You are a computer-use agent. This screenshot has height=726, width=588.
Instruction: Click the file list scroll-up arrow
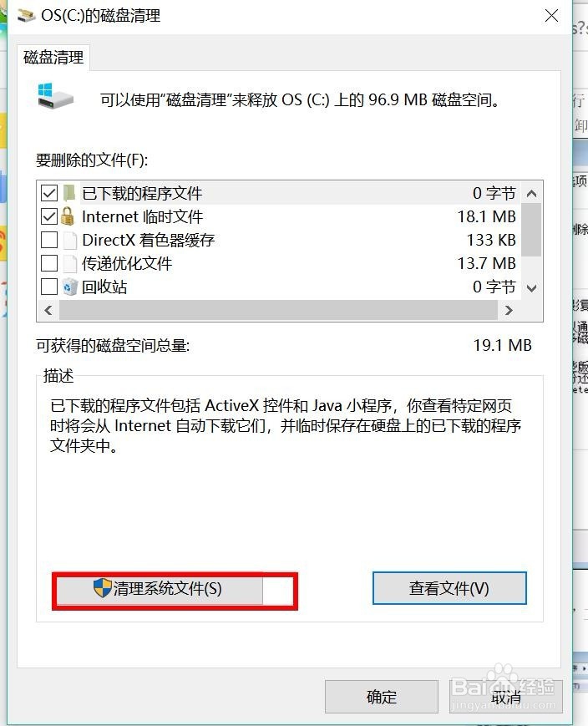pyautogui.click(x=531, y=194)
